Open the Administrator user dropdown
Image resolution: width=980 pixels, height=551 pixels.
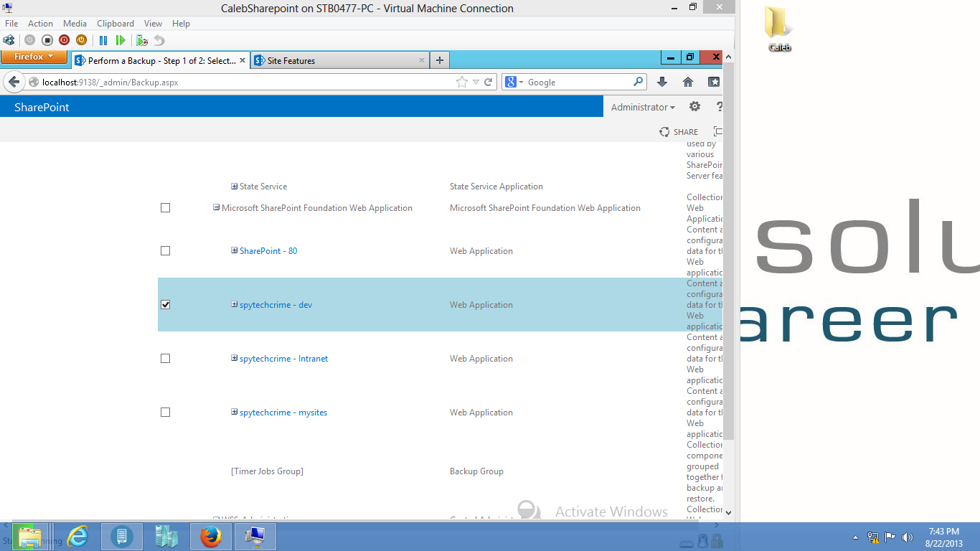(643, 107)
